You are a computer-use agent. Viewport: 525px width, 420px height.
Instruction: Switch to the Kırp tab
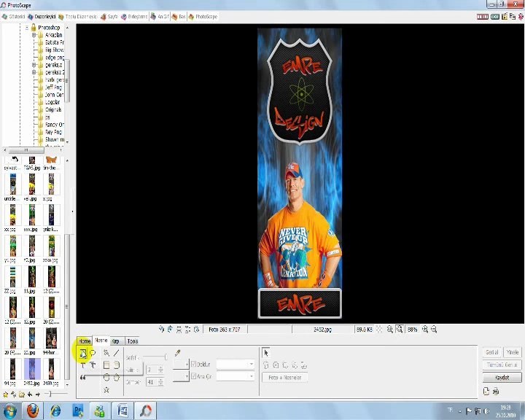[x=115, y=341]
